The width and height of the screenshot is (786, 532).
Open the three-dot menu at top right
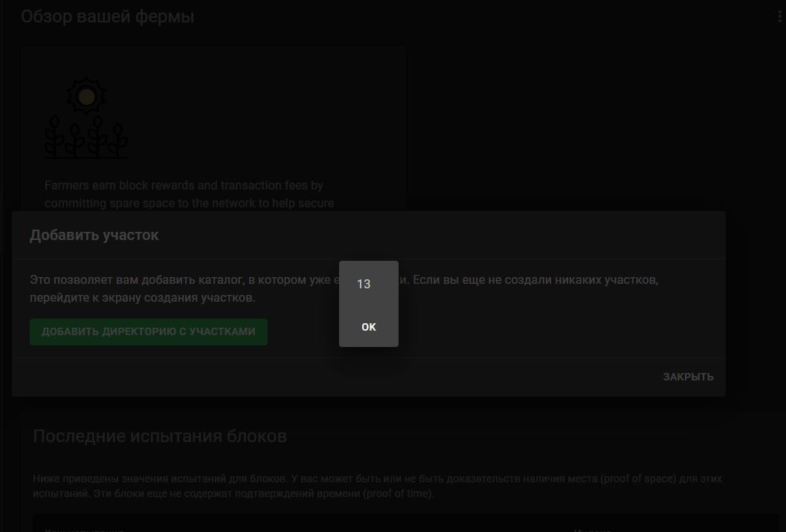coord(779,16)
